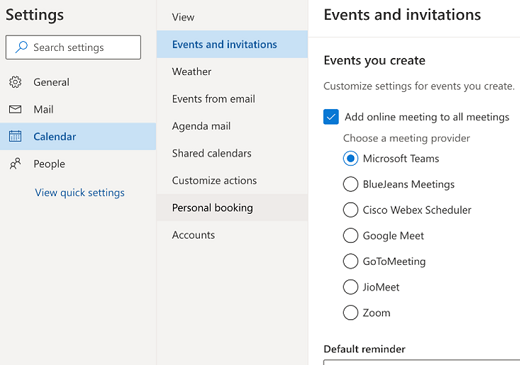Open Personal booking settings

click(x=232, y=208)
